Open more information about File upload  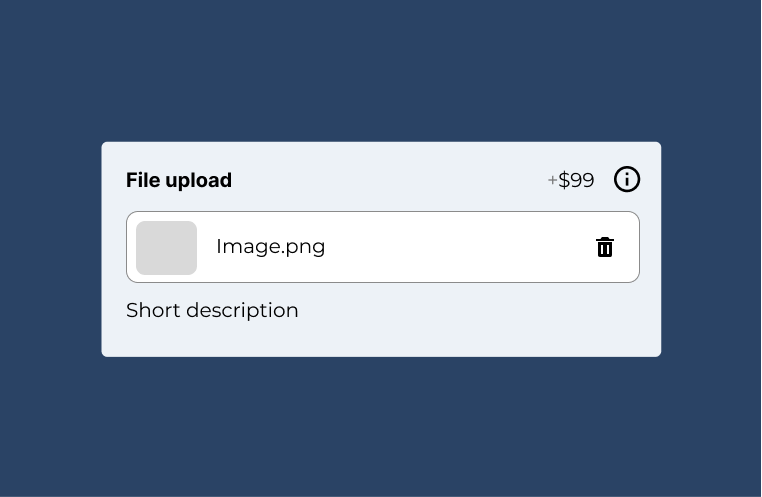(x=626, y=179)
